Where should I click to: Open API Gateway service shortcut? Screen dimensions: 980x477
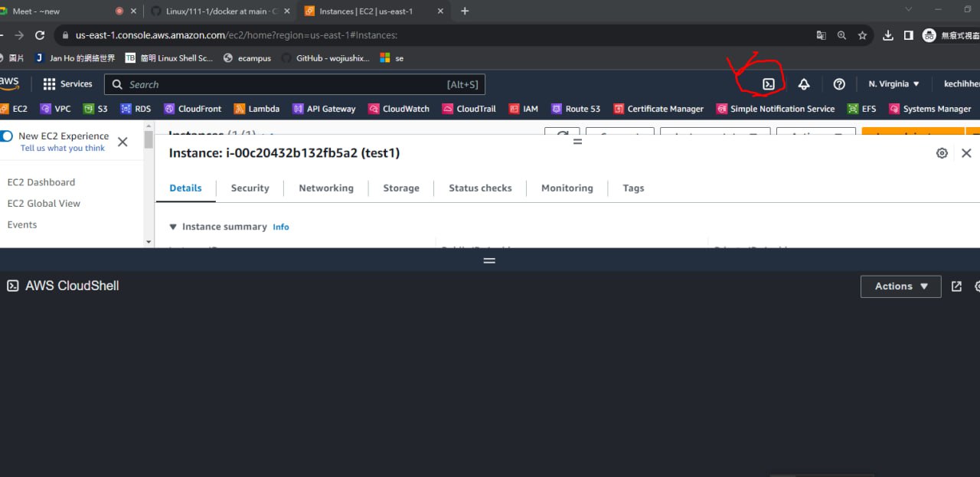(324, 109)
